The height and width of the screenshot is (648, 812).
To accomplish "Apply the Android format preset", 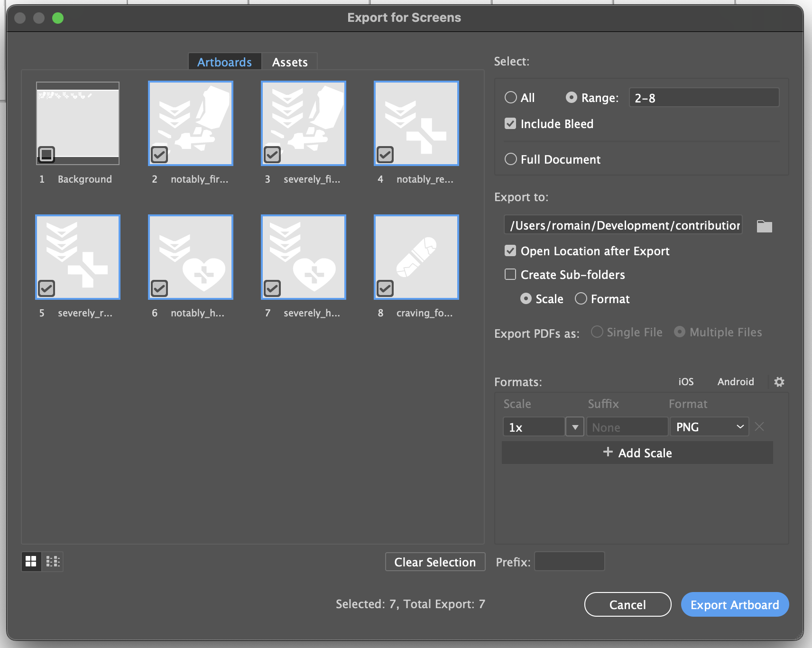I will coord(736,382).
